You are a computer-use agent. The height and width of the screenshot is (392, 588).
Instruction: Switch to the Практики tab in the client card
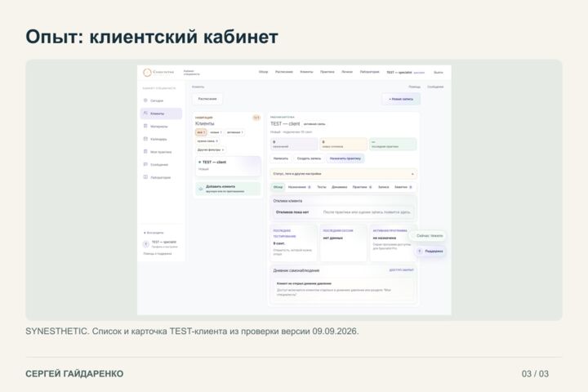coord(362,187)
